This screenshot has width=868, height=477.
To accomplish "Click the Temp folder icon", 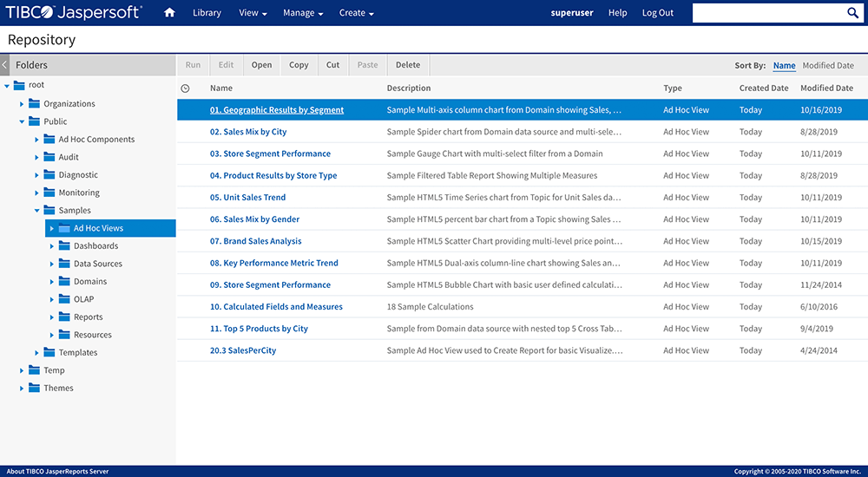I will 35,369.
